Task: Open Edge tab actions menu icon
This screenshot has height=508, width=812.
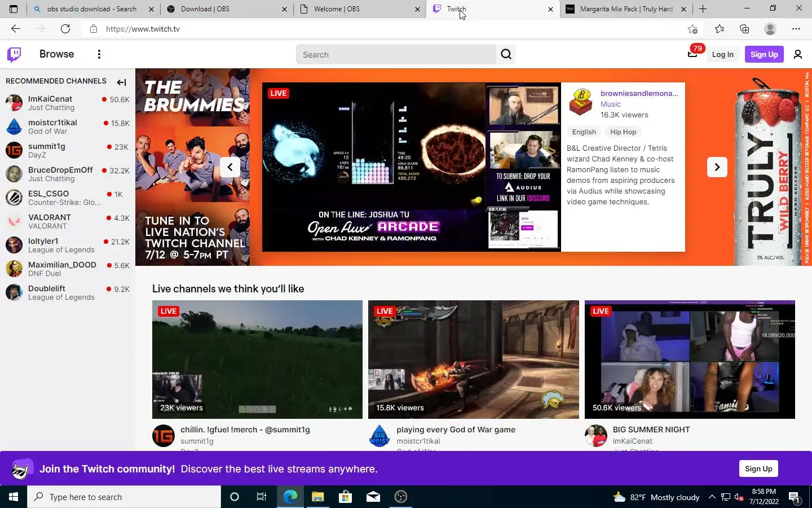Action: [14, 9]
